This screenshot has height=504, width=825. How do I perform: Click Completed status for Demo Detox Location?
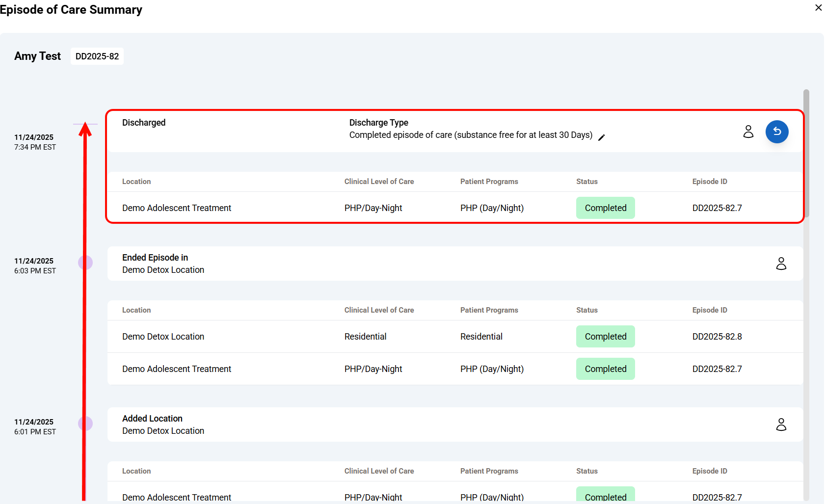click(x=605, y=337)
